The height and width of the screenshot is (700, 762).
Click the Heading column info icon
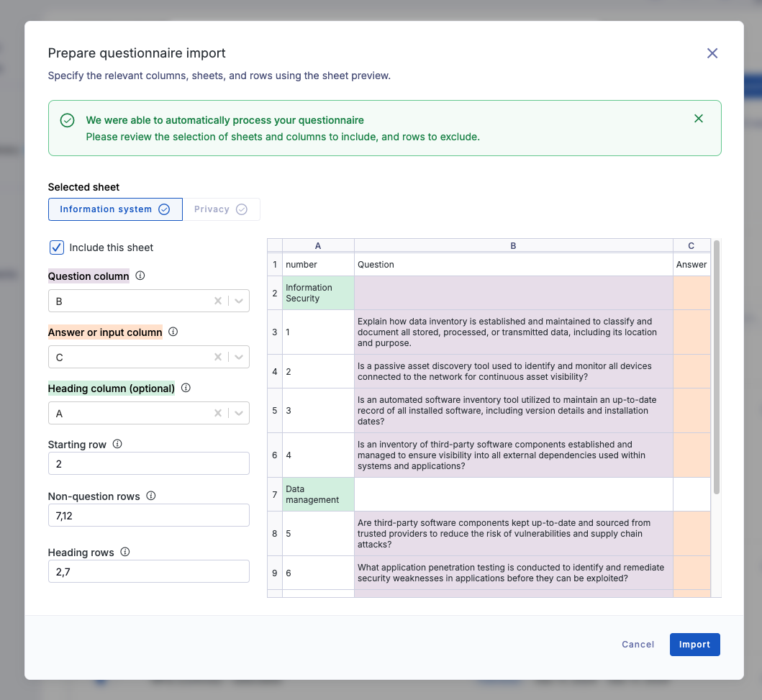(x=185, y=388)
